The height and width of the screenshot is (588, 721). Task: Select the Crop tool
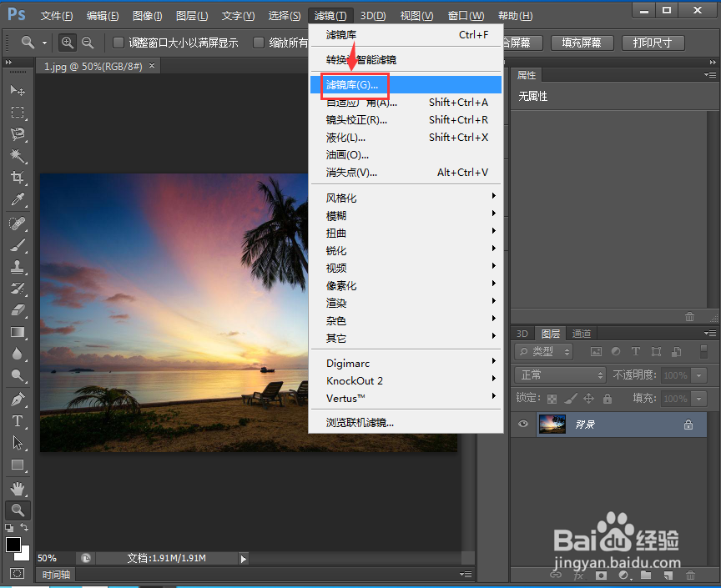(18, 178)
